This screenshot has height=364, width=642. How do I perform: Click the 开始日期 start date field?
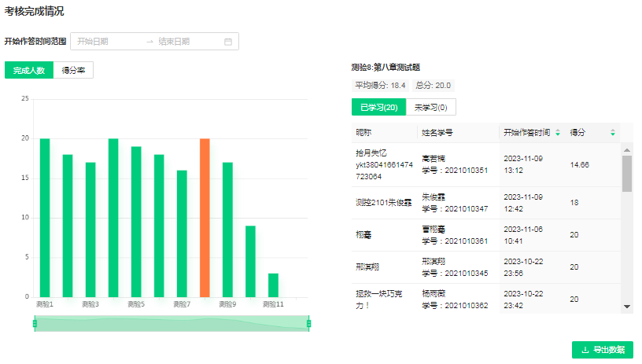[x=106, y=42]
